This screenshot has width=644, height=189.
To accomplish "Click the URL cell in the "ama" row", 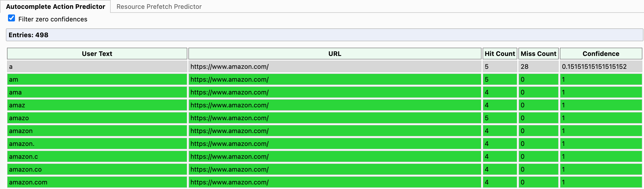I will pos(335,92).
